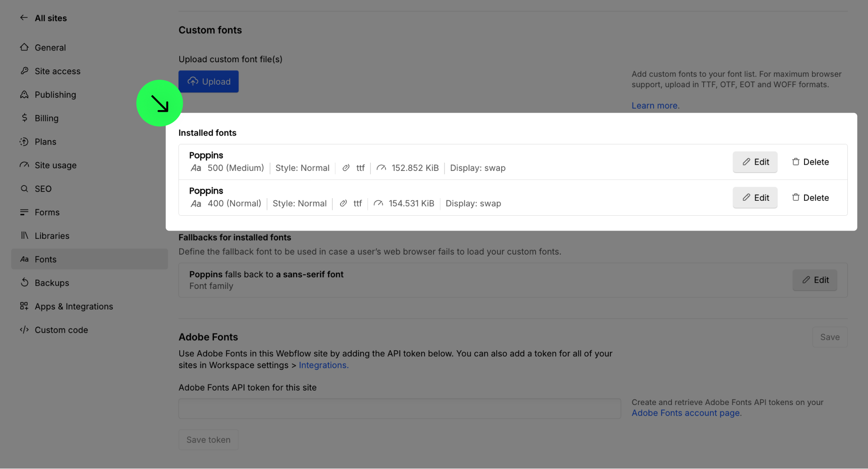The width and height of the screenshot is (868, 469).
Task: Click the Libraries books icon
Action: coord(24,235)
